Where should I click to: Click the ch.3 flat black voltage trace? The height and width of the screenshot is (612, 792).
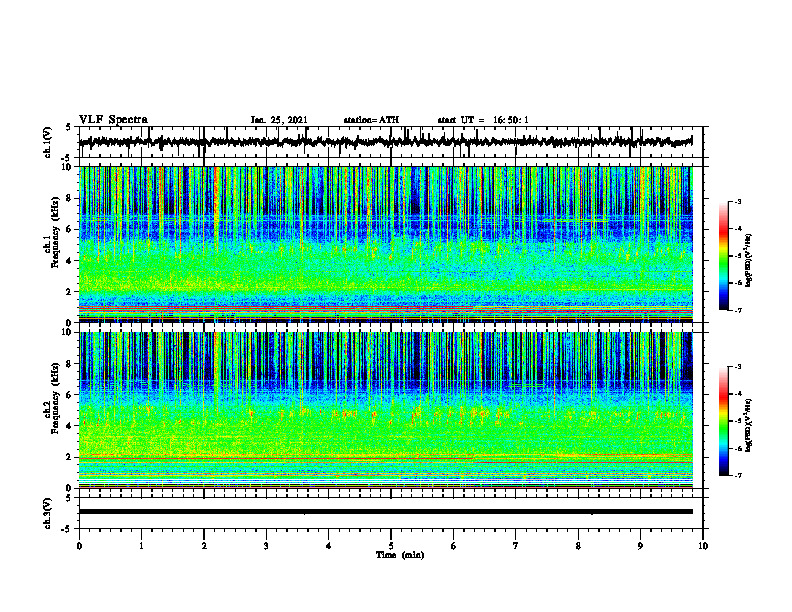(385, 512)
